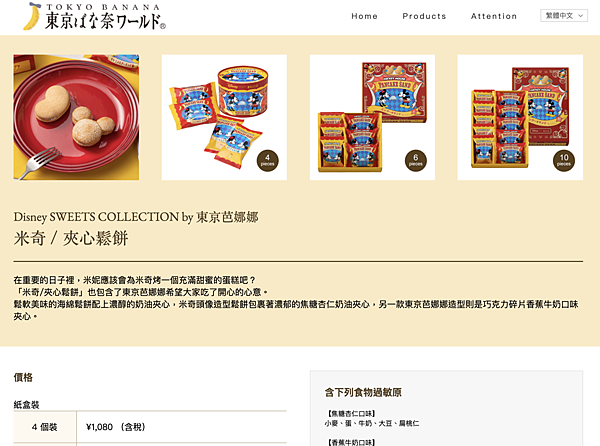This screenshot has width=600, height=446.
Task: Click the brown 4 pieces badge
Action: (267, 160)
